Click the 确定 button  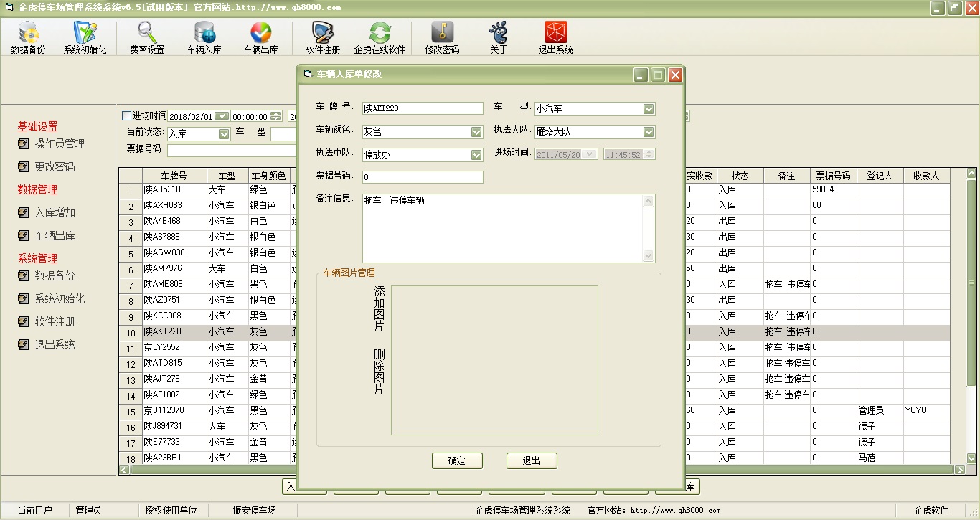point(457,460)
